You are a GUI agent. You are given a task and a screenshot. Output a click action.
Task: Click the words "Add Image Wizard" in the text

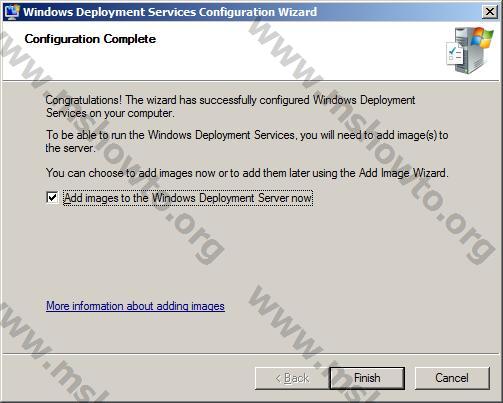tap(402, 173)
